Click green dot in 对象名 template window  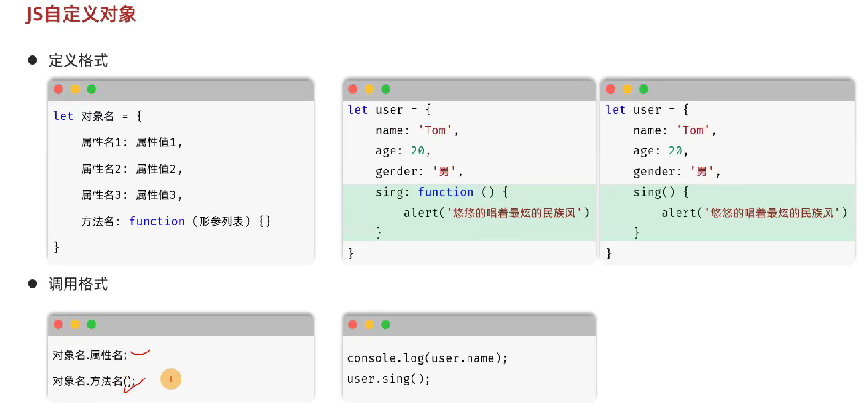[91, 89]
